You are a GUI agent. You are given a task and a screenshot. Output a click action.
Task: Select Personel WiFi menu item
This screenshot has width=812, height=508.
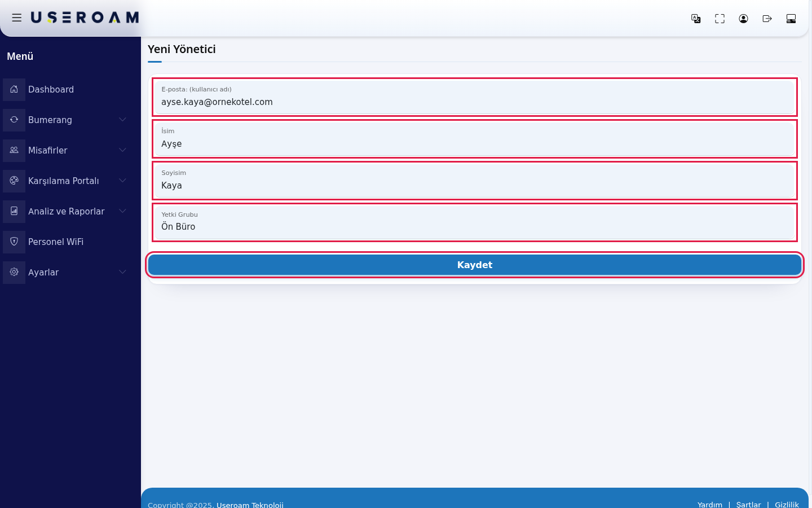pyautogui.click(x=56, y=242)
